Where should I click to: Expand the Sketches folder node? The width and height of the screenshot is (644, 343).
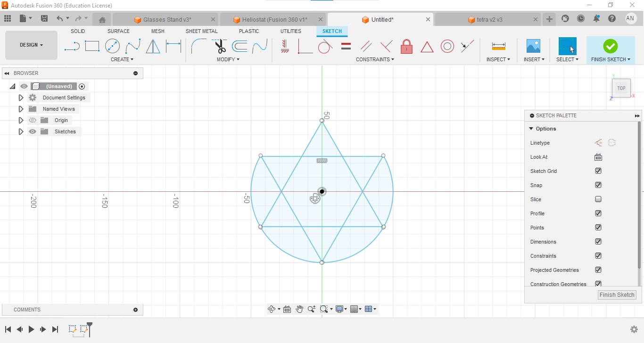point(21,131)
